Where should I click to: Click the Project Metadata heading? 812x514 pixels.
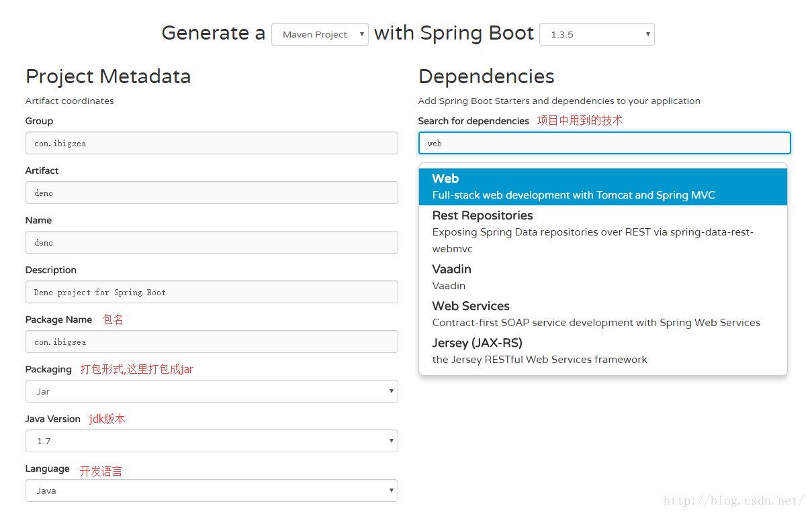(108, 76)
